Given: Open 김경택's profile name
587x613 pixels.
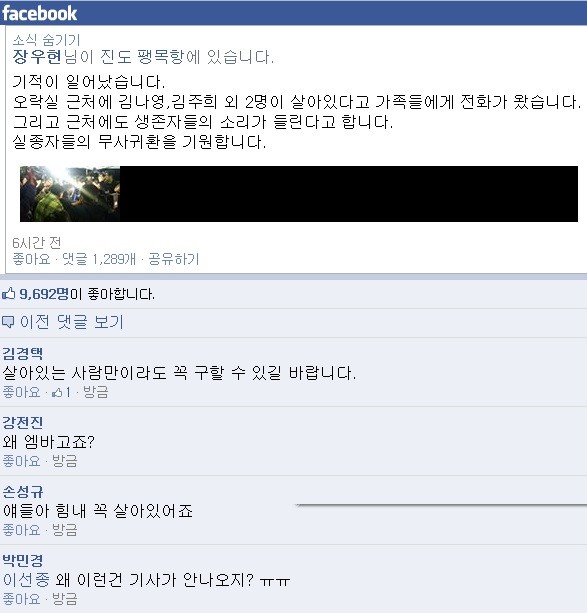Looking at the screenshot, I should click(x=23, y=353).
